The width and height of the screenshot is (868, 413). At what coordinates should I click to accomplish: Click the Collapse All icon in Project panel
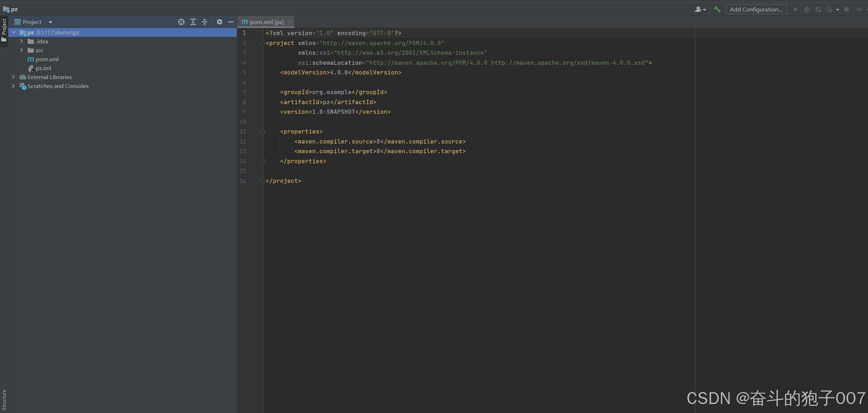click(x=205, y=22)
